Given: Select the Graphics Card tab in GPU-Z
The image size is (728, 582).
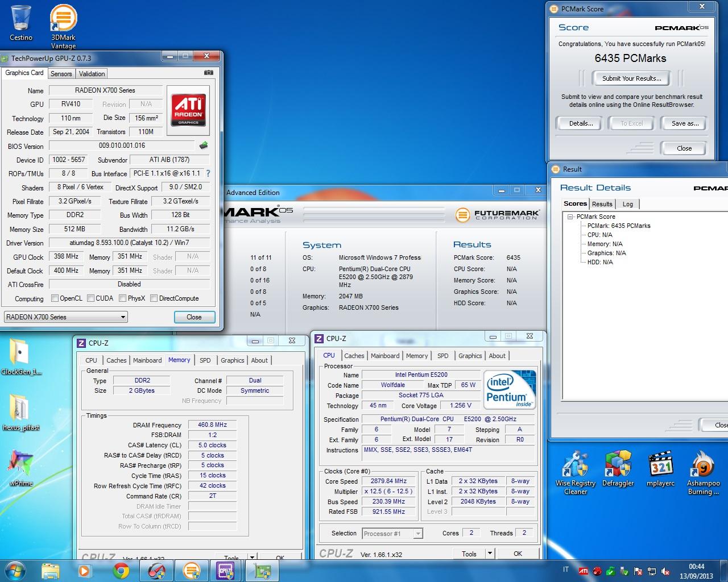Looking at the screenshot, I should (x=24, y=73).
